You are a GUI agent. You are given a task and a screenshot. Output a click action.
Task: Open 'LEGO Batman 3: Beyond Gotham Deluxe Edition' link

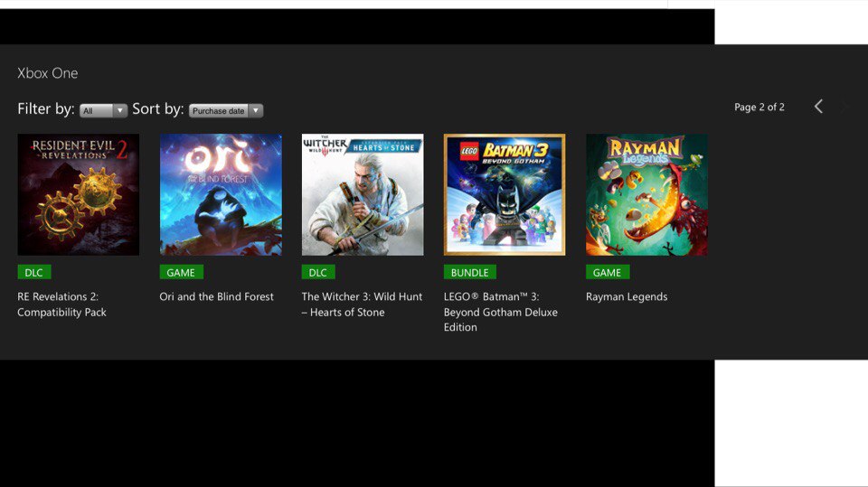coord(500,312)
